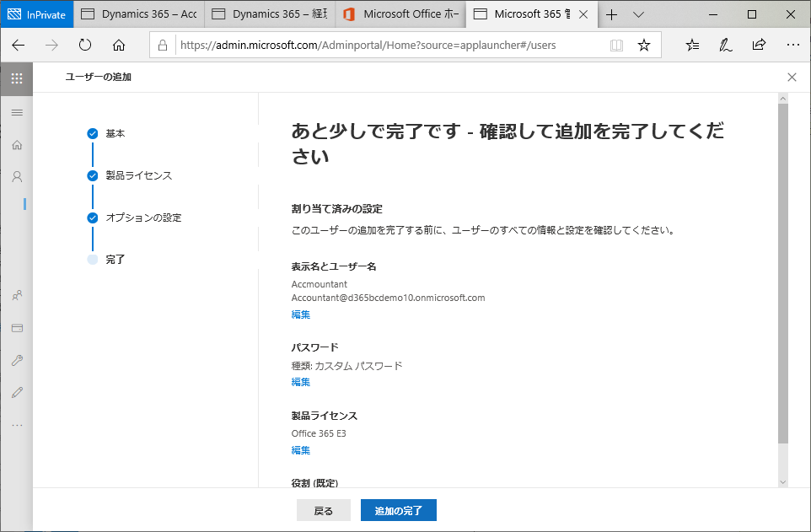811x532 pixels.
Task: Open the browser tab list chevron dropdown
Action: coord(638,14)
